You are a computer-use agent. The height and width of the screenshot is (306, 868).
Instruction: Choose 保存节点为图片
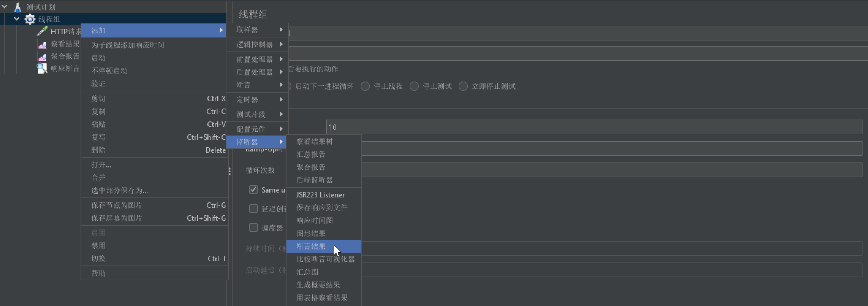154,205
